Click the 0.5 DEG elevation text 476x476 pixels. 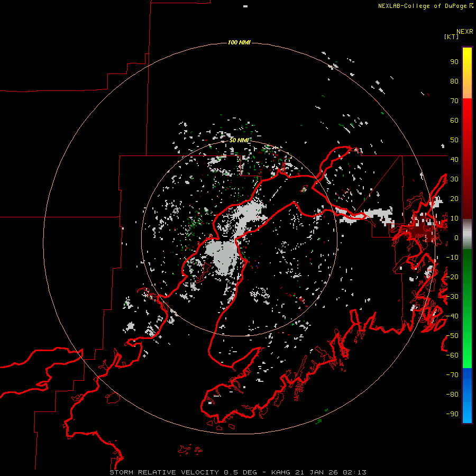pyautogui.click(x=240, y=472)
